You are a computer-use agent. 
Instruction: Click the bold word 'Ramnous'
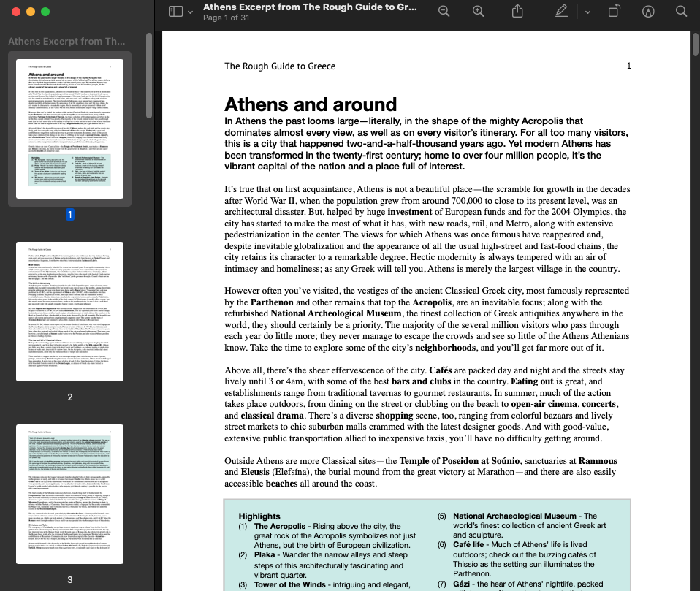coord(598,461)
